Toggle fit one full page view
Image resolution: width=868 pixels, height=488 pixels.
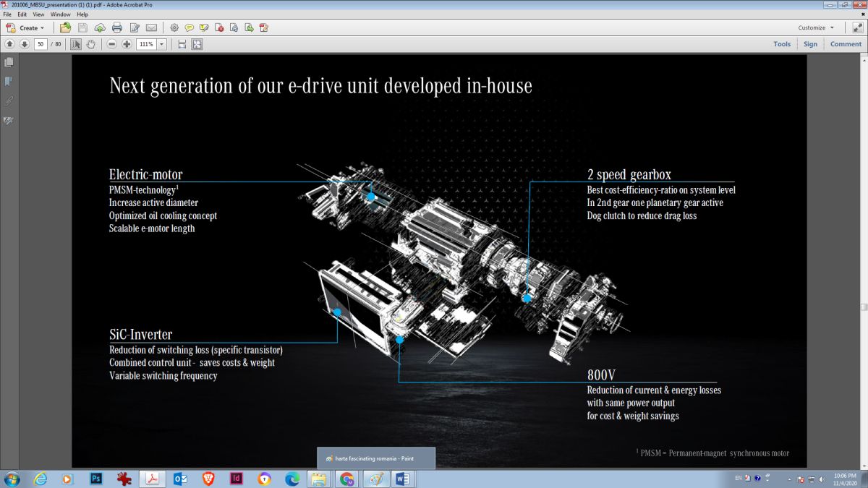pyautogui.click(x=197, y=44)
